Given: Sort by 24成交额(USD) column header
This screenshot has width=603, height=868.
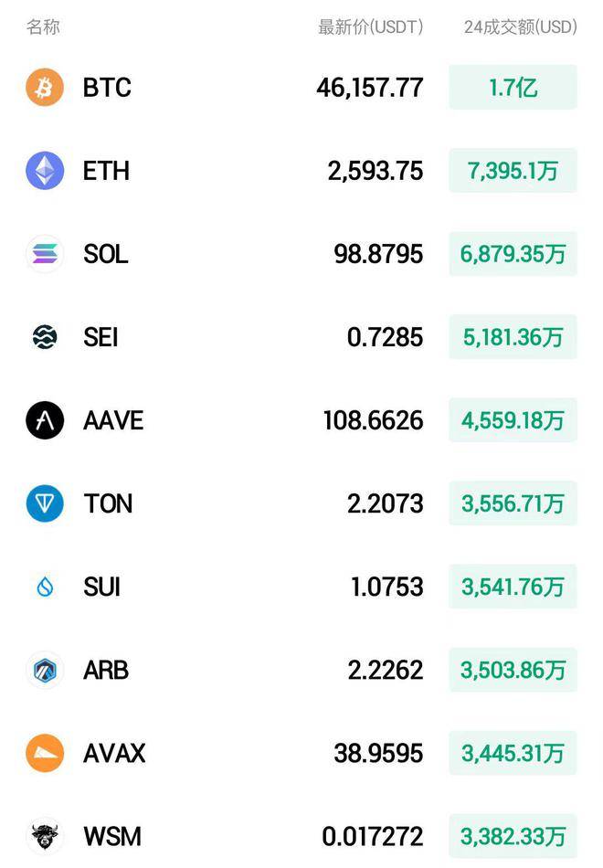Looking at the screenshot, I should click(x=521, y=26).
